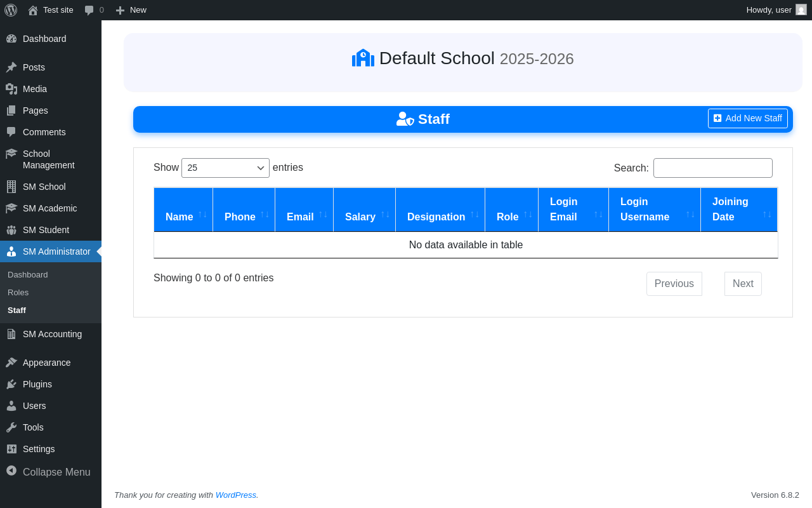Click the Plugins plug icon

pos(11,384)
